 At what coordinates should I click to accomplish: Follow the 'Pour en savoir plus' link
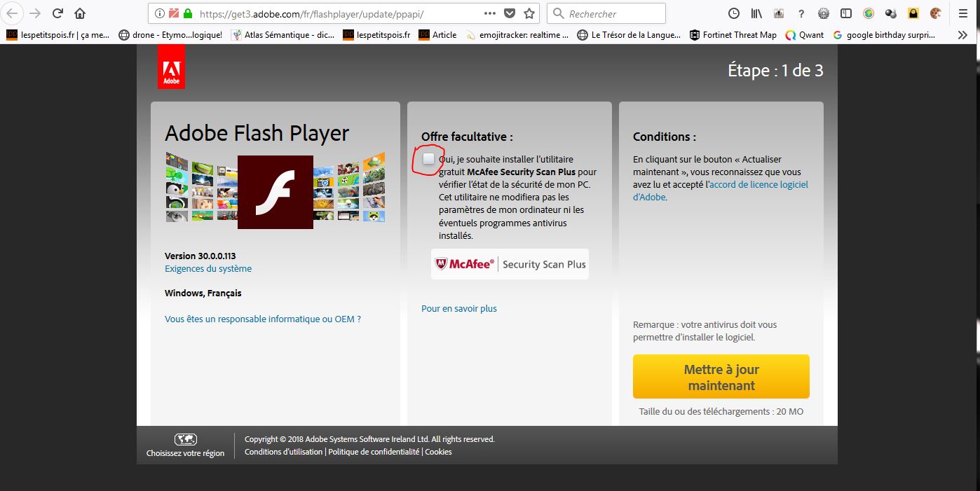(x=459, y=309)
